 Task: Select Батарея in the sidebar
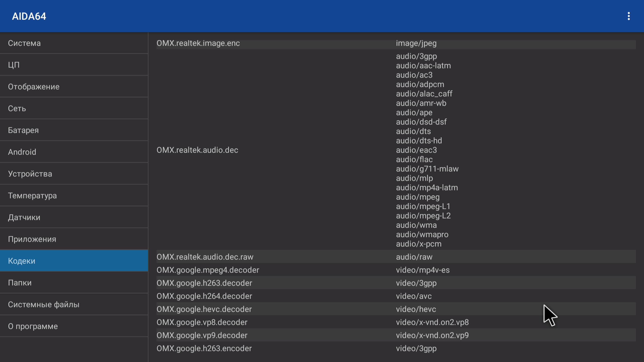74,130
